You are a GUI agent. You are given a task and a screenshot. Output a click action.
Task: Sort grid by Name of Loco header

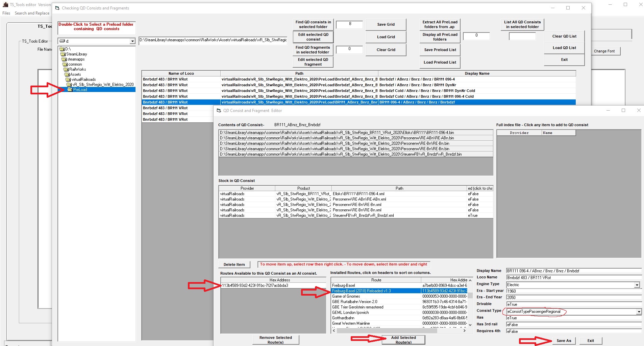(181, 73)
